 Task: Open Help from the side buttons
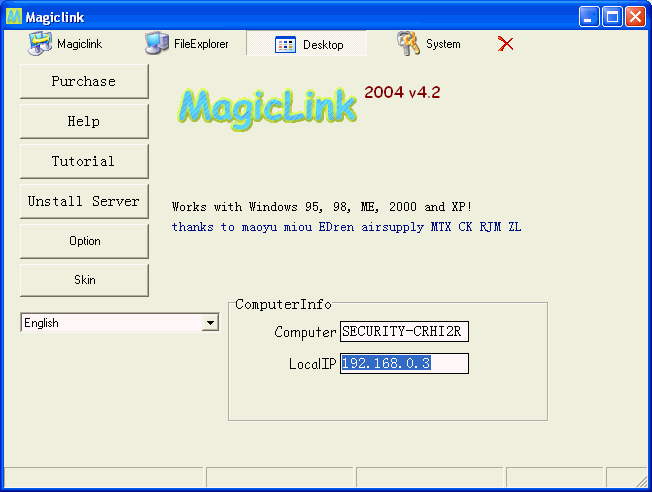coord(84,121)
